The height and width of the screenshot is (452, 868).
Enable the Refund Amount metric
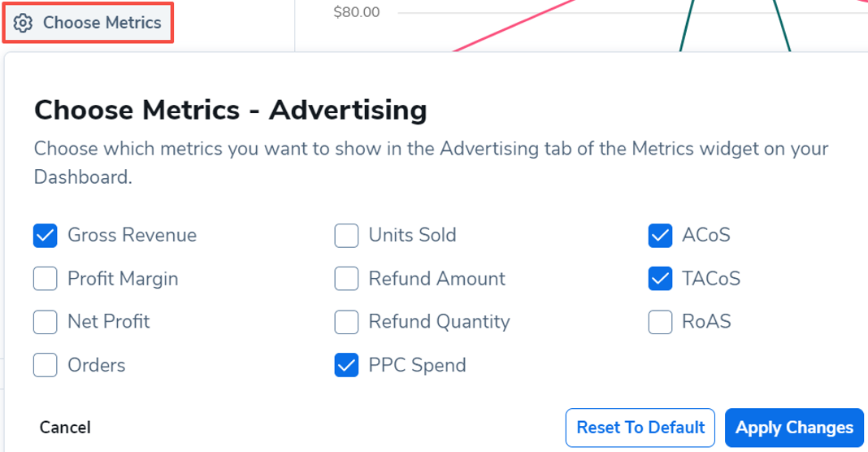[x=346, y=279]
